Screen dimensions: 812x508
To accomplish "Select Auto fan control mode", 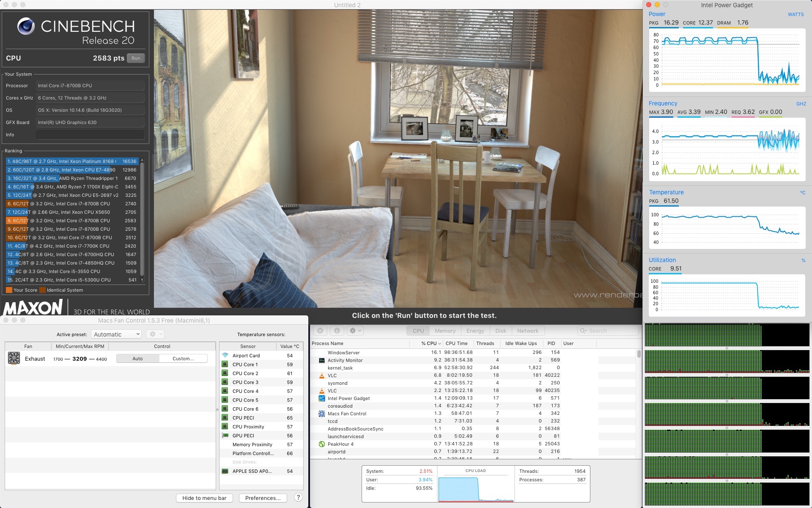I will pyautogui.click(x=137, y=359).
